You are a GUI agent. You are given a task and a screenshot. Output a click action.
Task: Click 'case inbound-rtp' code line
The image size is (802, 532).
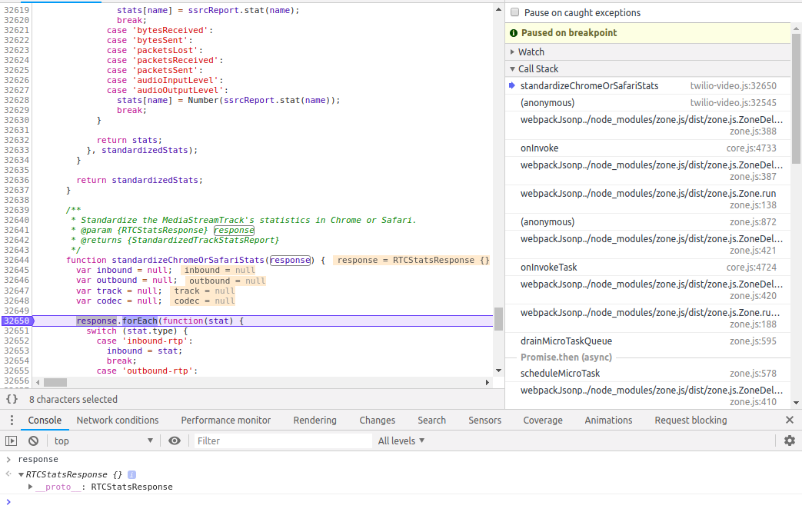point(145,341)
